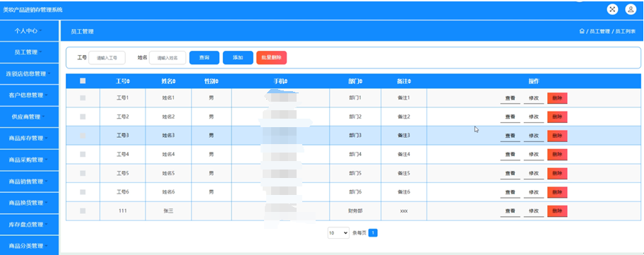Check the checkbox for row 工号1
This screenshot has height=255, width=644.
83,97
